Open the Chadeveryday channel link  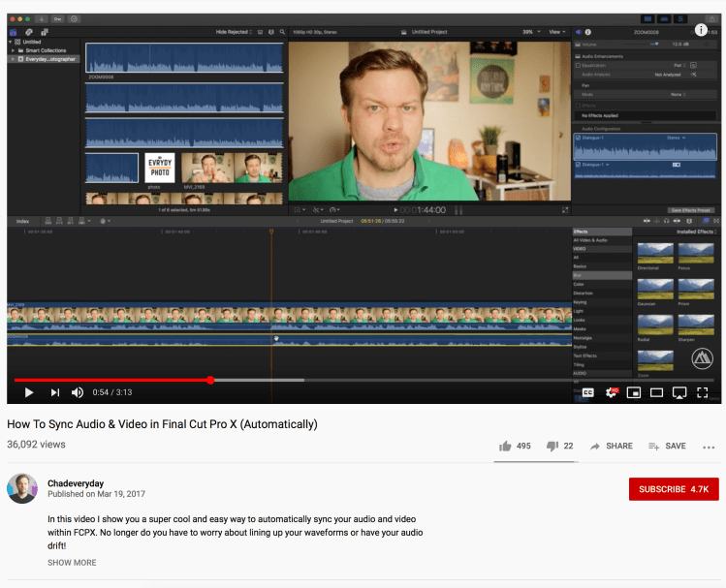point(75,481)
